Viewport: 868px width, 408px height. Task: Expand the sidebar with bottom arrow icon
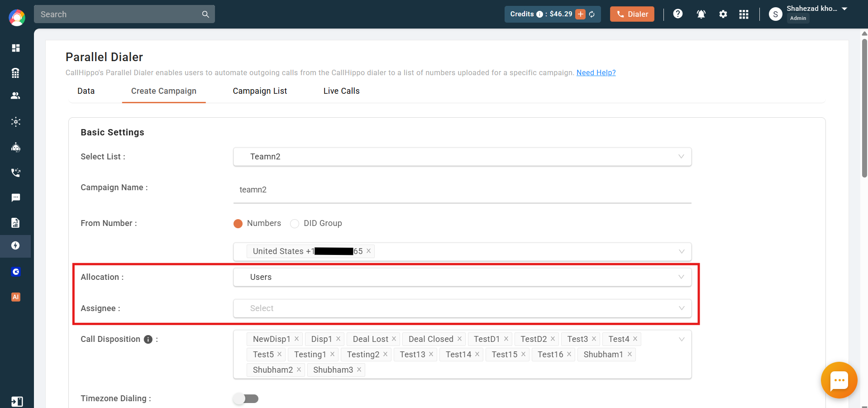click(x=17, y=401)
